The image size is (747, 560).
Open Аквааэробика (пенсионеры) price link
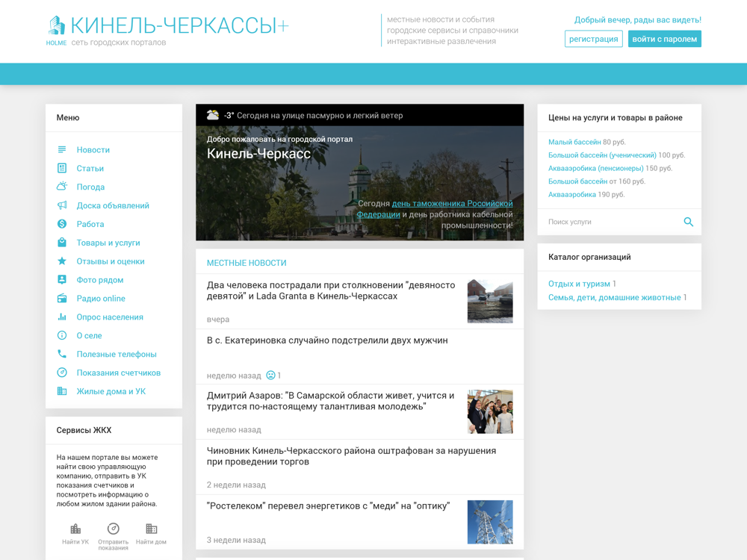pyautogui.click(x=596, y=168)
